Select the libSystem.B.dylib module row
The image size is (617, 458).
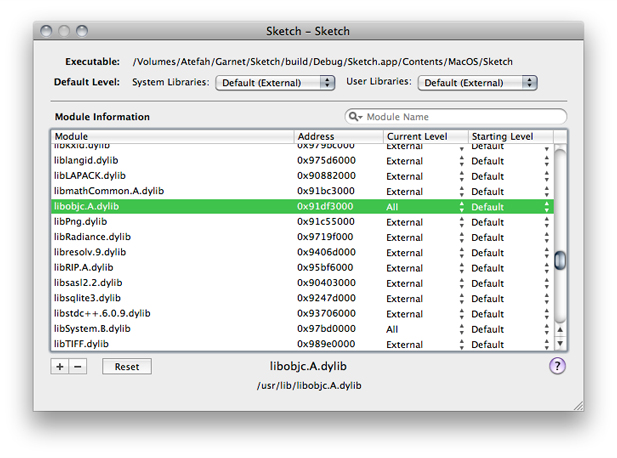pos(303,329)
